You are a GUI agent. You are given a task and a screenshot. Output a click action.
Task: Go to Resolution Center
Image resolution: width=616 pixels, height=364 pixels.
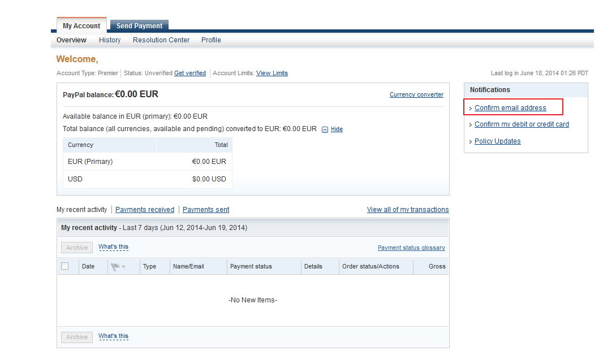point(161,40)
